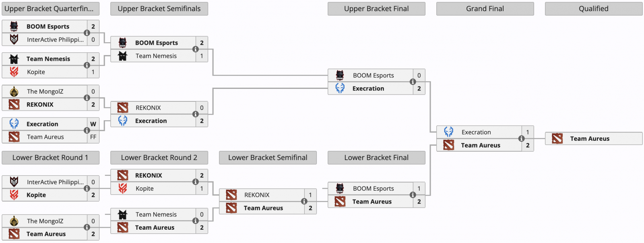
Task: Select the Grand Final header
Action: (485, 9)
